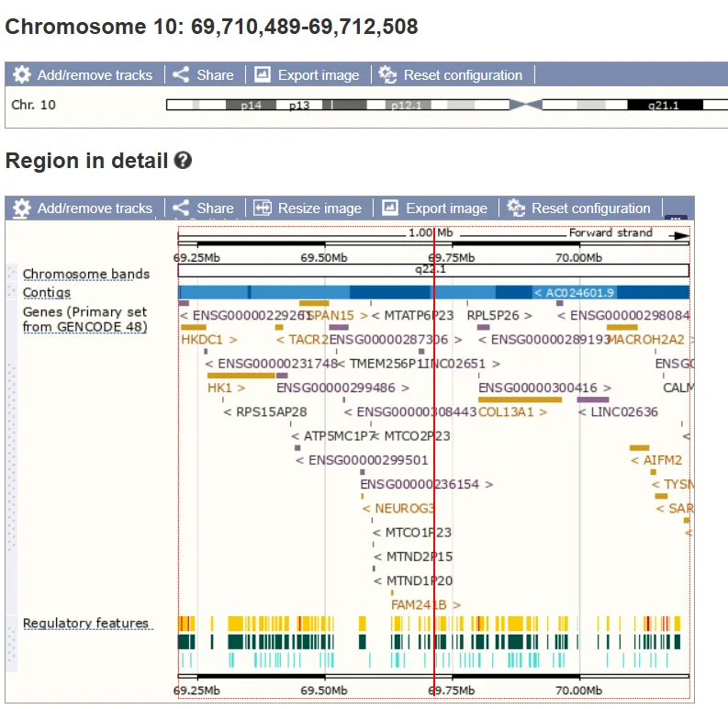Click Share icon in Region in detail toolbar
728x709 pixels.
tap(181, 208)
